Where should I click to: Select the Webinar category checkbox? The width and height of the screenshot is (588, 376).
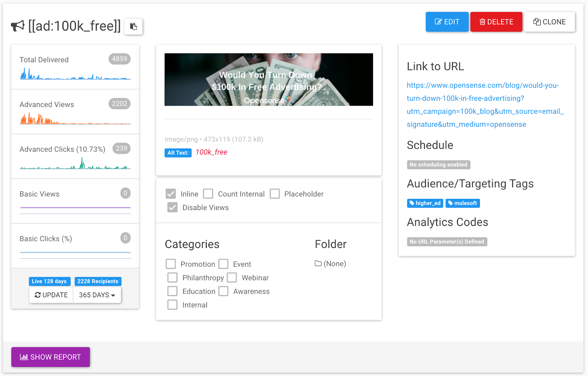coord(232,278)
